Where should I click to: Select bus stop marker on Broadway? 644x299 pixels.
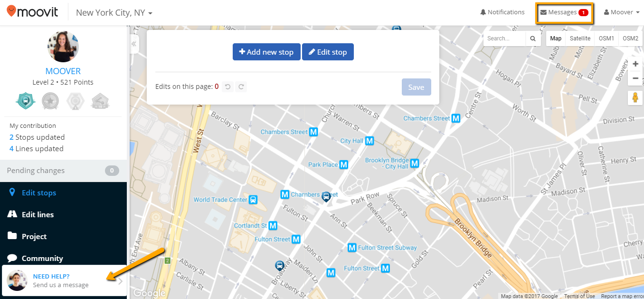(280, 266)
